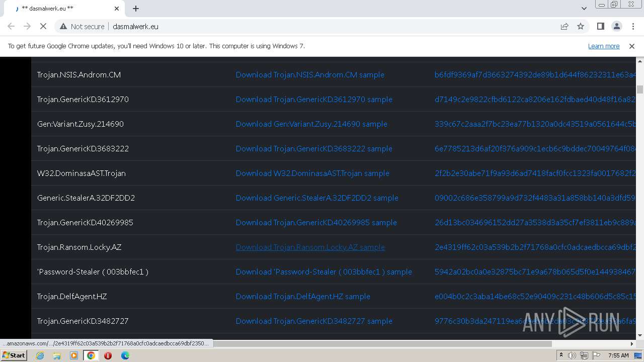Click the Not secure warning icon
The image size is (644, 362).
pyautogui.click(x=63, y=26)
